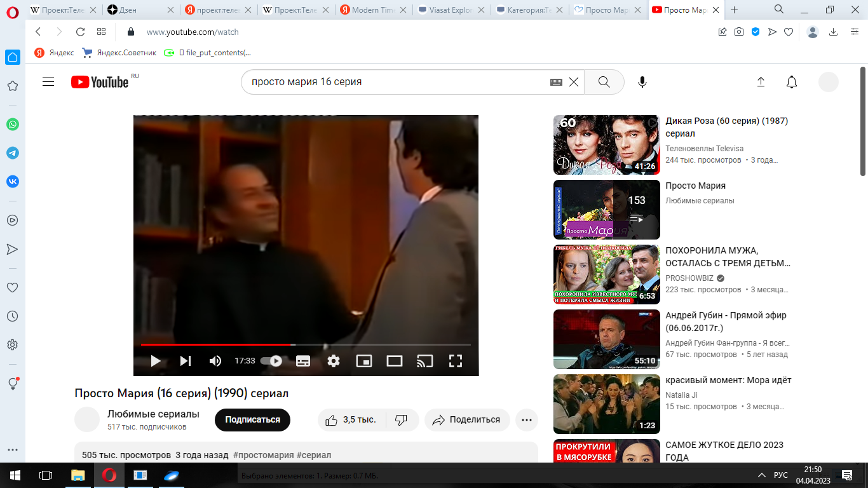
Task: Switch to the Категория:Те browser tab
Action: tap(530, 10)
